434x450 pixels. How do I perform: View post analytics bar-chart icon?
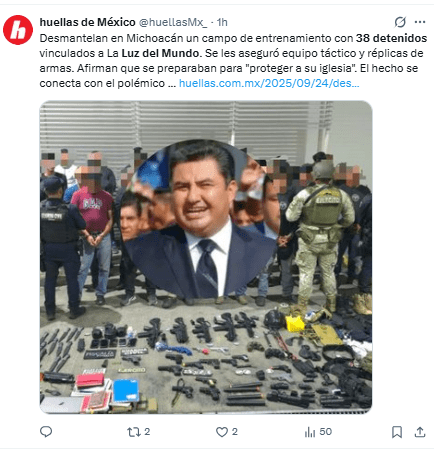click(x=310, y=432)
